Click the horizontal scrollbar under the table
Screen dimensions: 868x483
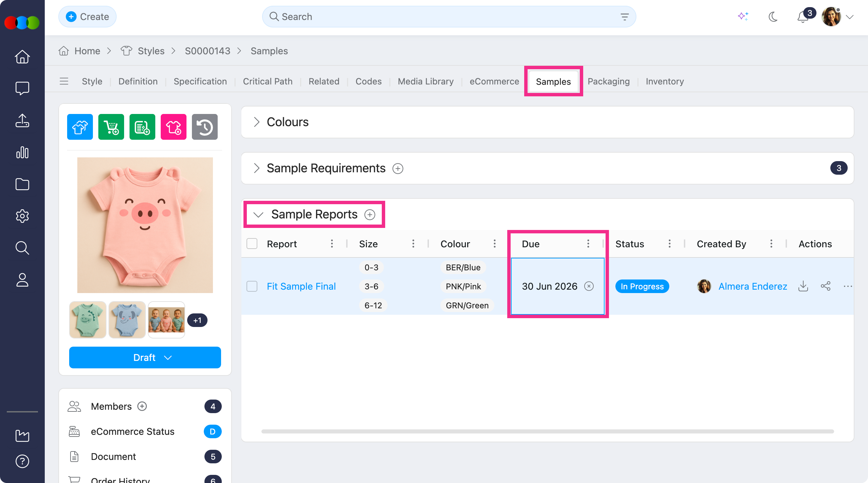tap(547, 431)
